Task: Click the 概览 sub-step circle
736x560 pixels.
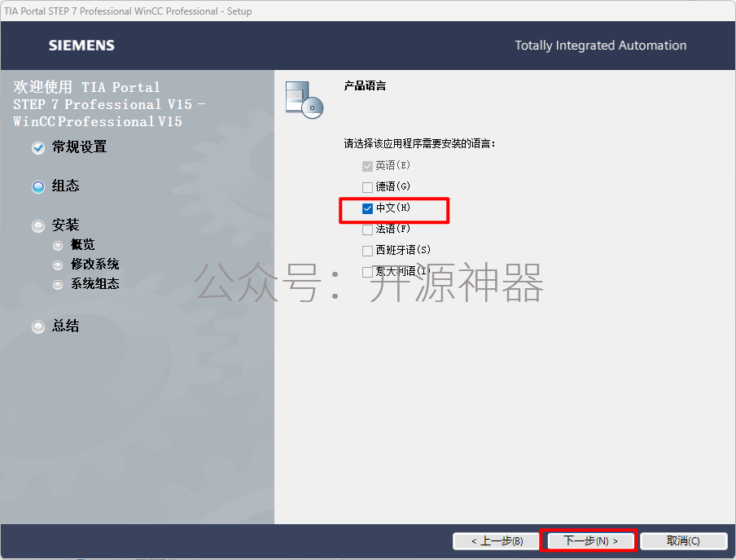Action: (x=58, y=246)
